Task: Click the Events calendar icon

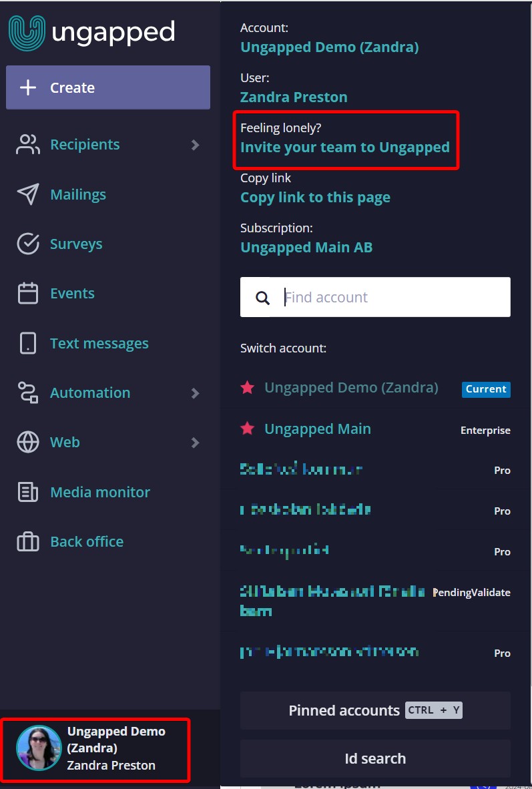Action: pyautogui.click(x=27, y=293)
